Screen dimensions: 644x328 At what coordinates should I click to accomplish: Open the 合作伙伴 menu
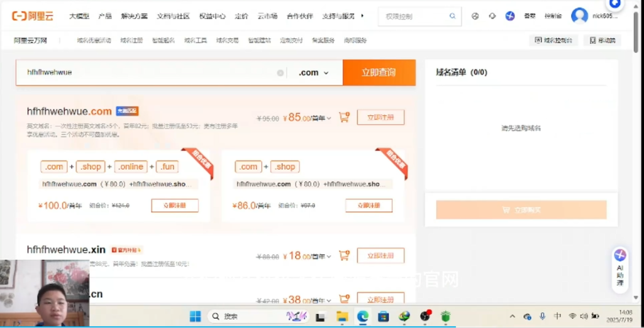[300, 16]
